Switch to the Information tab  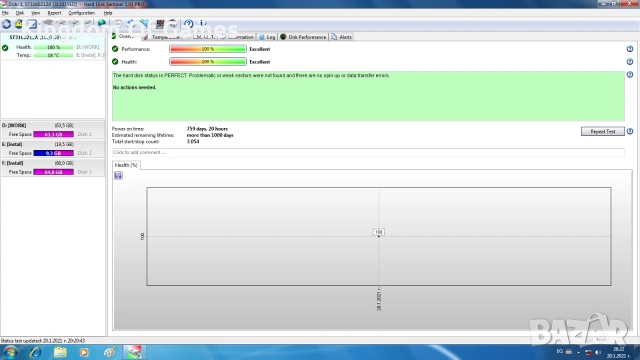[238, 37]
